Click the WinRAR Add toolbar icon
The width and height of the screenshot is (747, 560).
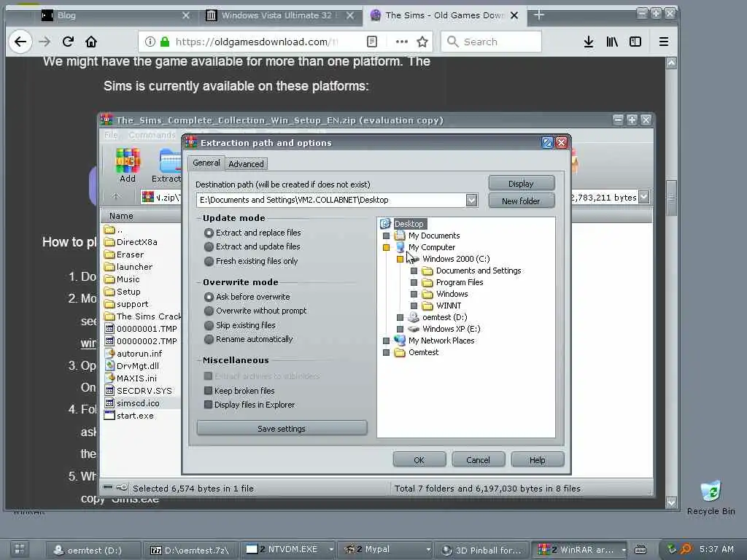127,165
